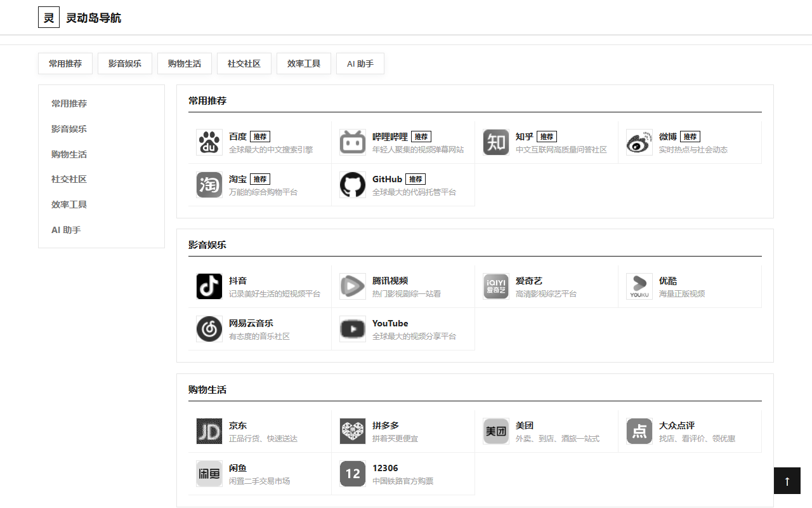Viewport: 812px width, 508px height.
Task: Click the YouTube play icon
Action: coord(353,329)
